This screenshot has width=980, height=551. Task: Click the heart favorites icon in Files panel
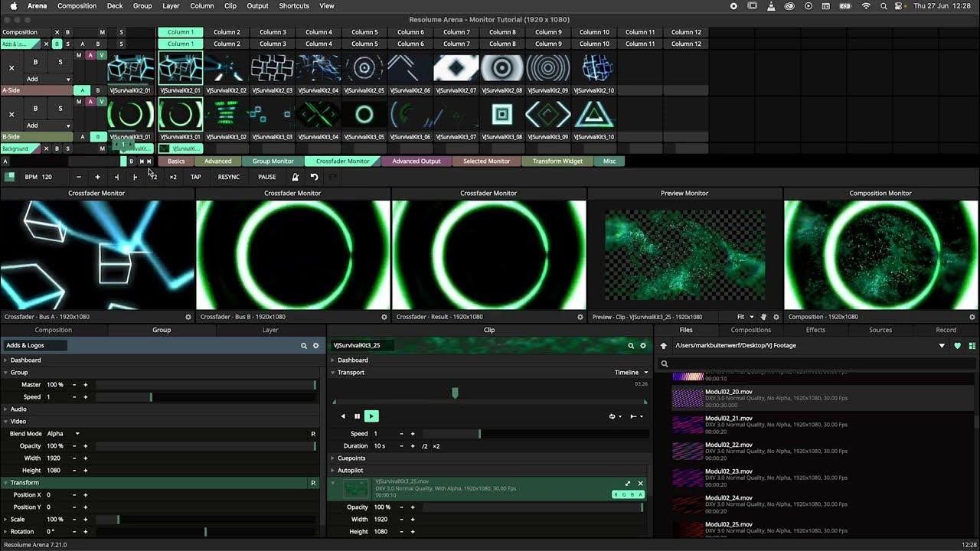click(x=957, y=346)
